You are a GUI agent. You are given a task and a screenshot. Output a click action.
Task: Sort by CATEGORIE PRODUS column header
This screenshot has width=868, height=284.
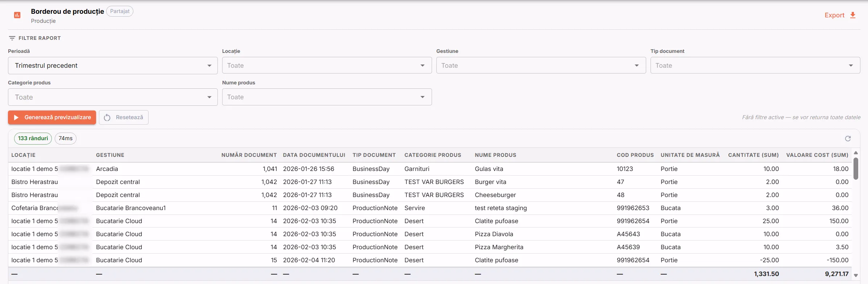[x=433, y=155]
